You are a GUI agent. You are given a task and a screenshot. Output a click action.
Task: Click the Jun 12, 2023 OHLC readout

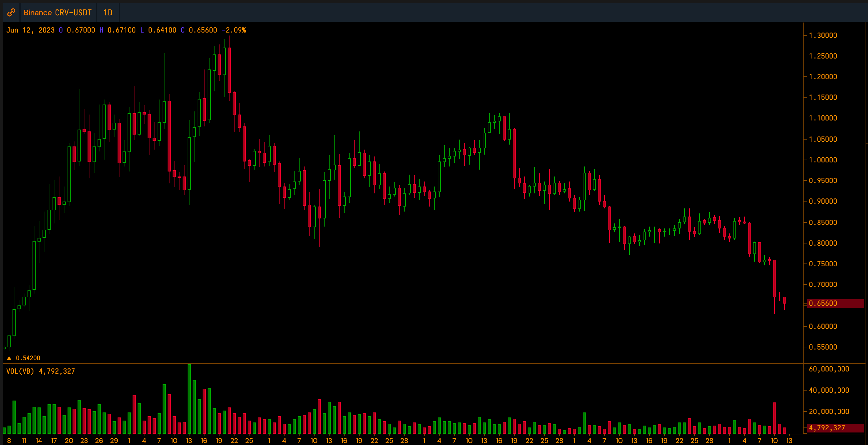click(x=30, y=30)
